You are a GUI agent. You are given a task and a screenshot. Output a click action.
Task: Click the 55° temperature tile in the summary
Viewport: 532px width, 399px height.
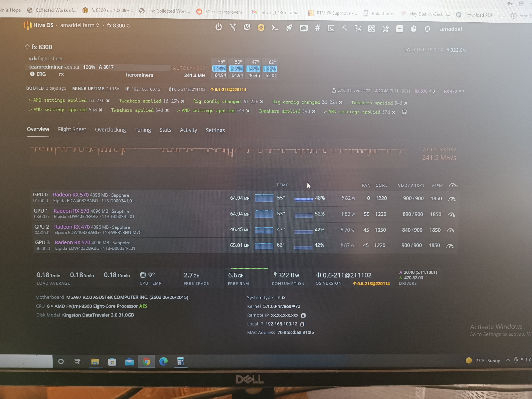tap(219, 68)
